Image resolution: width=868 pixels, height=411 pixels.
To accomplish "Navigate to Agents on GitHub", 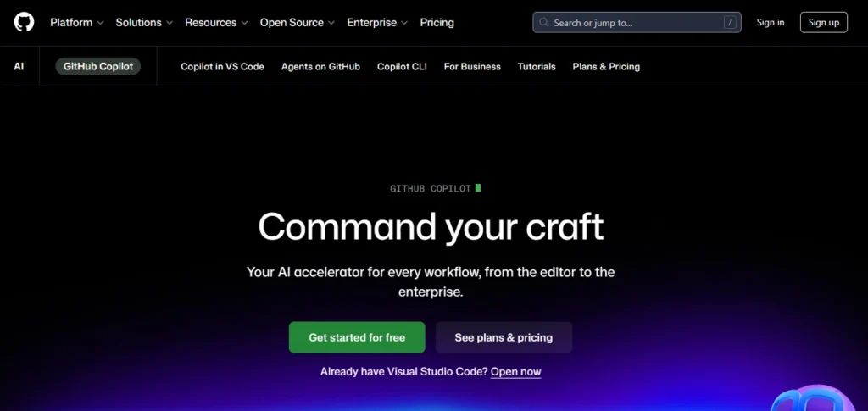I will [x=320, y=66].
